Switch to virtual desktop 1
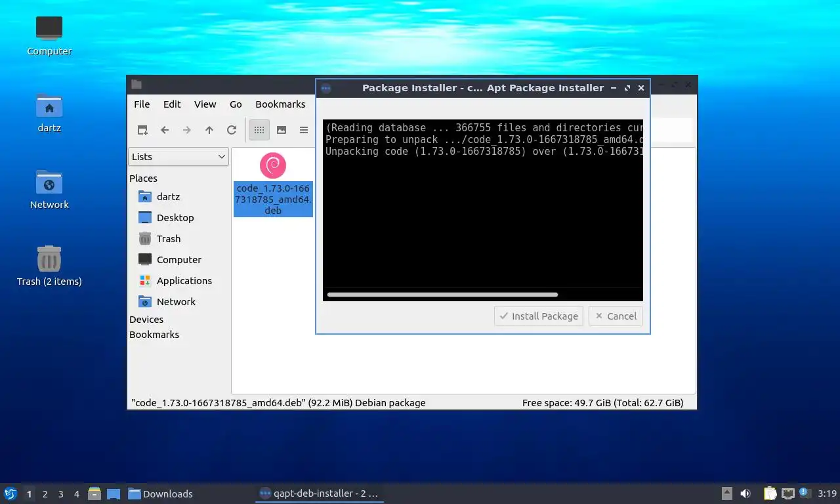 (x=29, y=494)
